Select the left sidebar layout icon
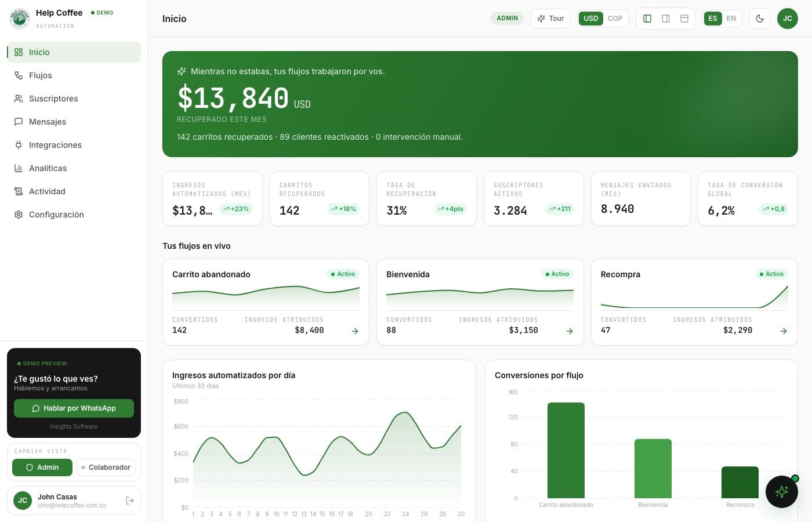The image size is (812, 522). pyautogui.click(x=647, y=19)
